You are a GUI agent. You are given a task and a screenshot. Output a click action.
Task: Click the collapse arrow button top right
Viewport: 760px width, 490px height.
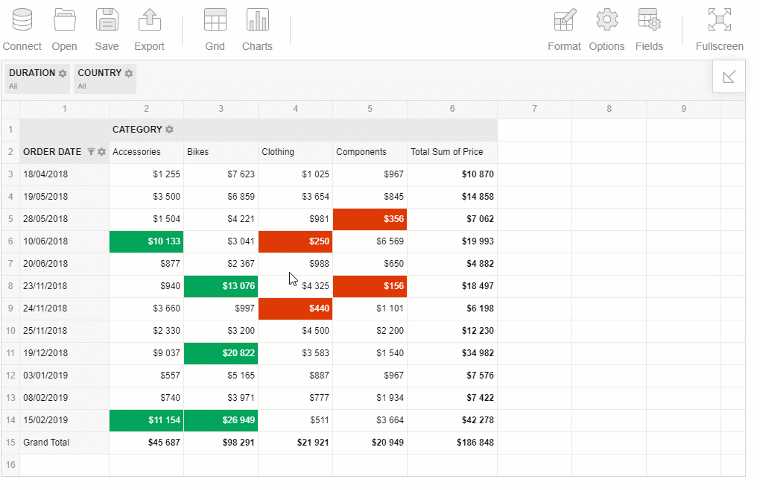click(x=728, y=77)
